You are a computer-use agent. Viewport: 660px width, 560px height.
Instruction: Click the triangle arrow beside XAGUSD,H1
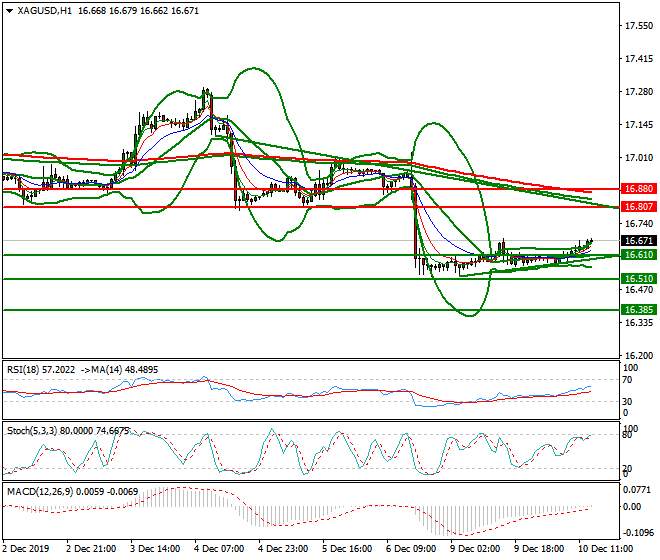(x=9, y=11)
